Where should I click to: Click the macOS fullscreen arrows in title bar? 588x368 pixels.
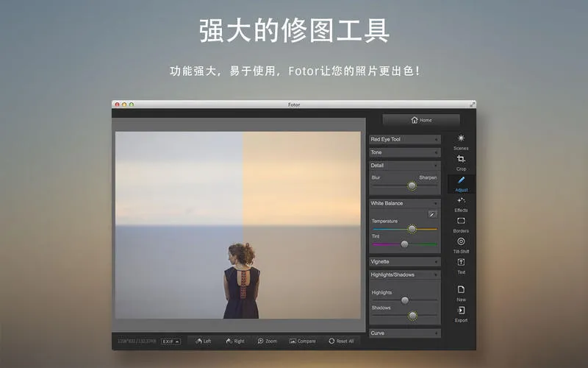click(x=473, y=105)
